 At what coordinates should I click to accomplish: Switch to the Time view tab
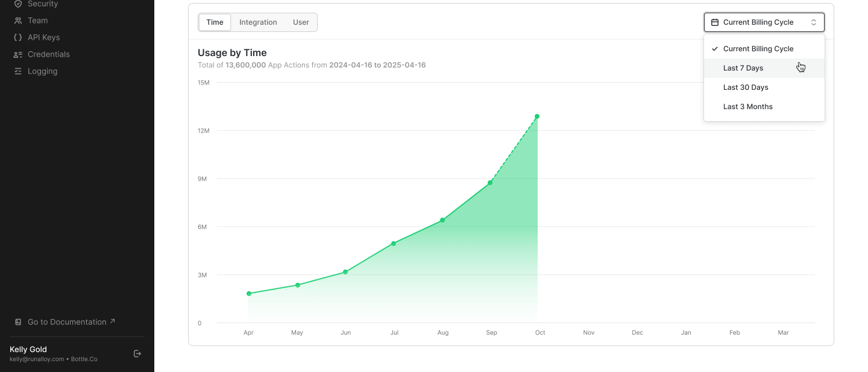215,22
